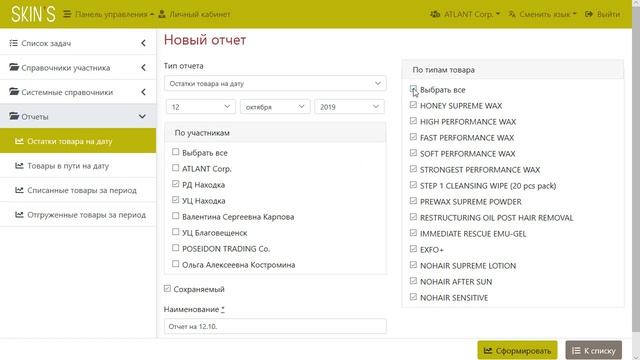Uncheck STRONGEST PERFORMANCE WAX
Image resolution: width=640 pixels, height=360 pixels.
pos(413,169)
